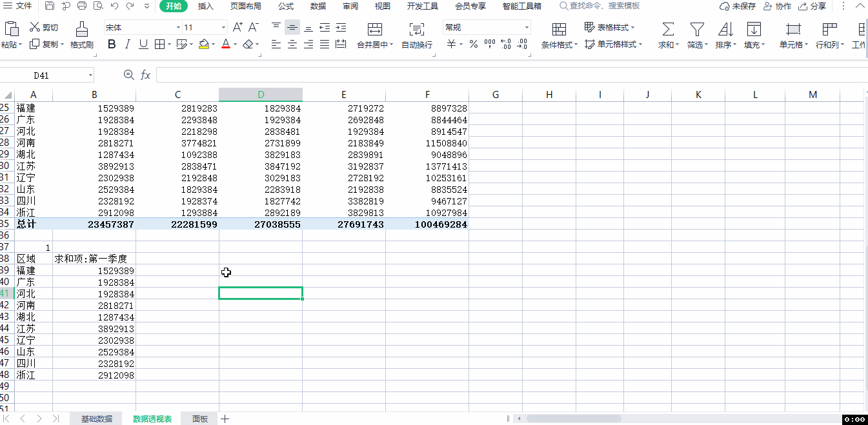Open the font name dropdown 宋体

coord(179,28)
